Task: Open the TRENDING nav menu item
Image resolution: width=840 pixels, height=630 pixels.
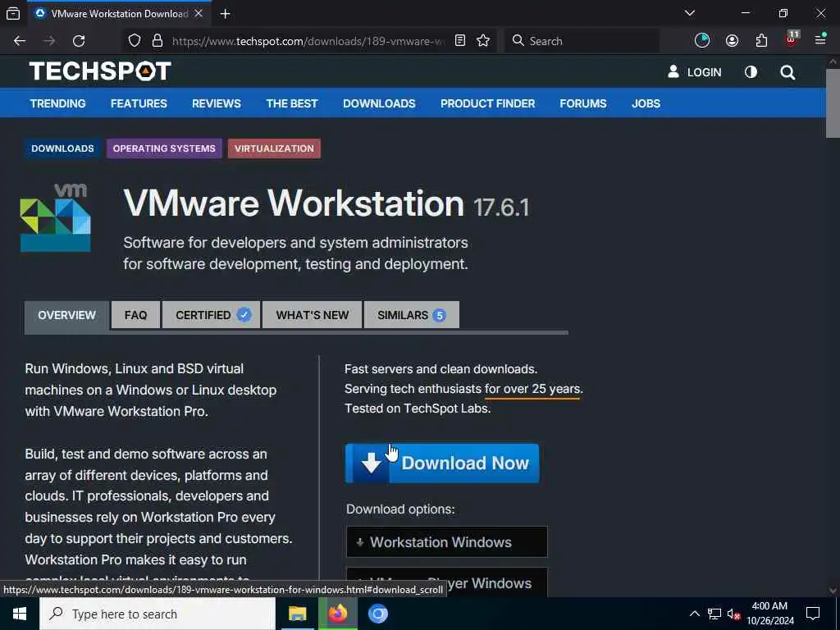Action: click(58, 103)
